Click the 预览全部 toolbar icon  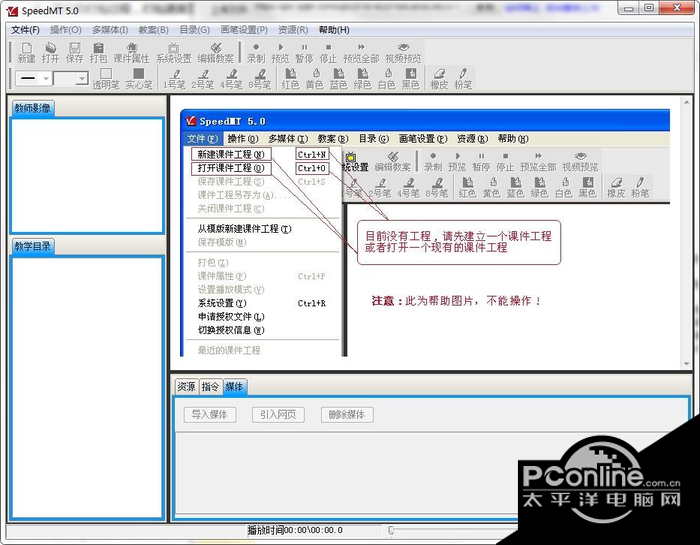tap(361, 53)
